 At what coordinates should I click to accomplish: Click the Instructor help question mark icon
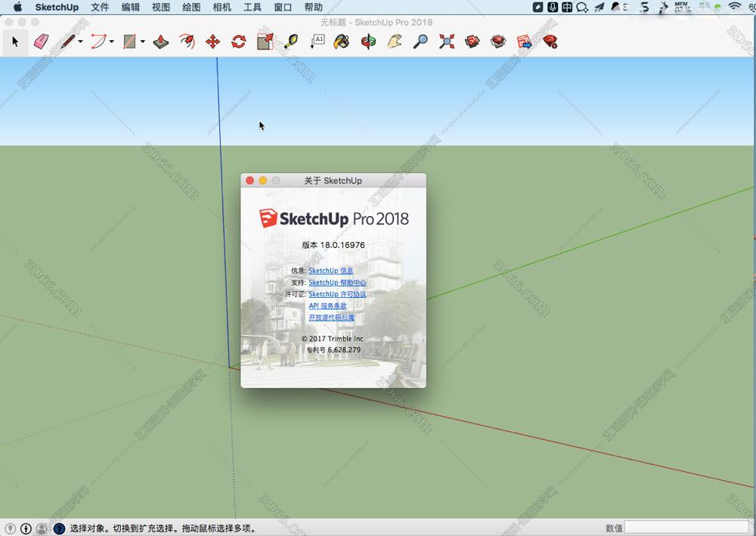tap(59, 528)
